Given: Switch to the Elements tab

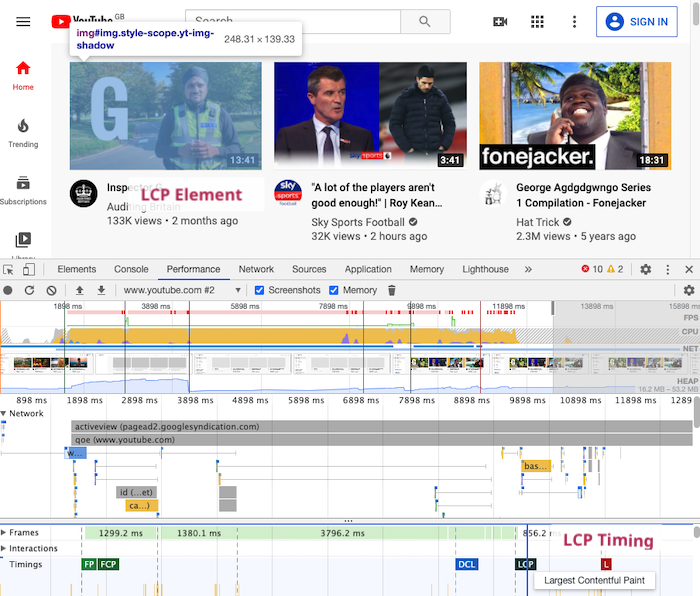Looking at the screenshot, I should tap(77, 269).
